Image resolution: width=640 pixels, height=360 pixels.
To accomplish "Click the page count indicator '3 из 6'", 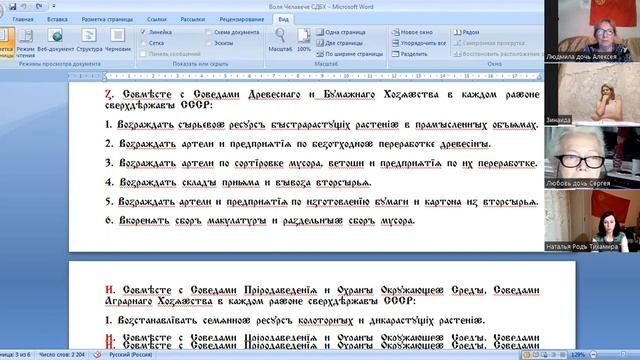I will point(15,355).
